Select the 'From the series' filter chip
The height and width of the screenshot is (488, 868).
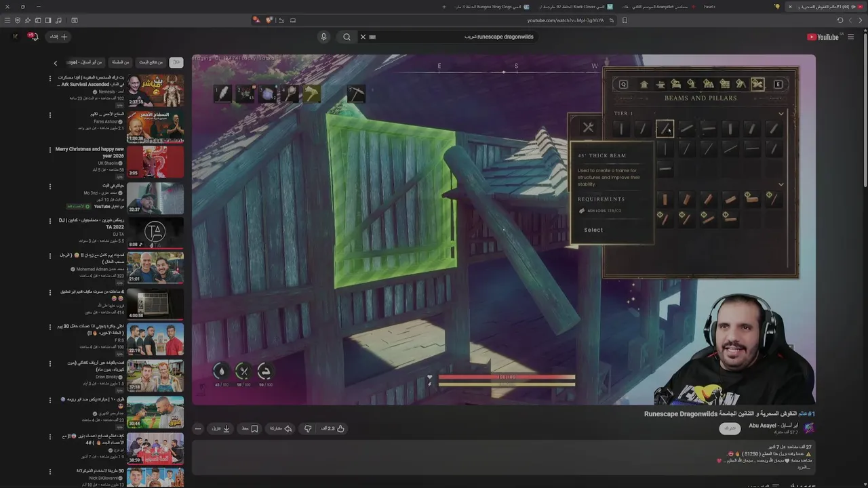121,62
